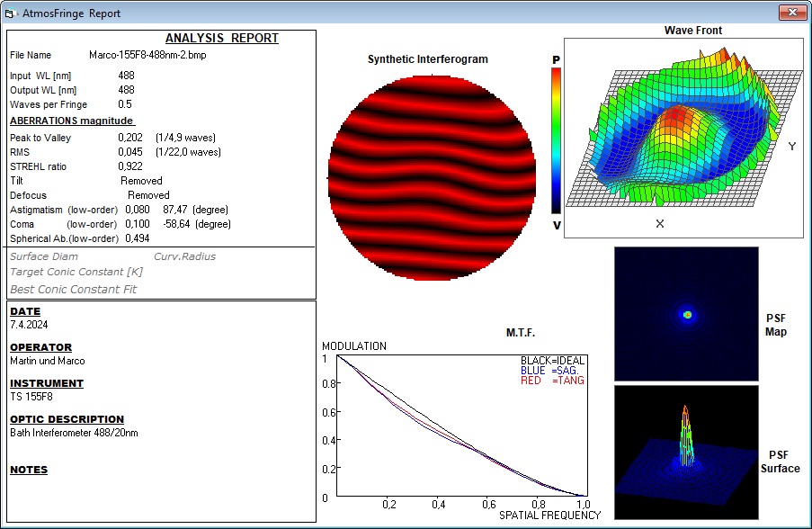
Task: Click the Bath Interferometer optic description text
Action: tap(74, 433)
